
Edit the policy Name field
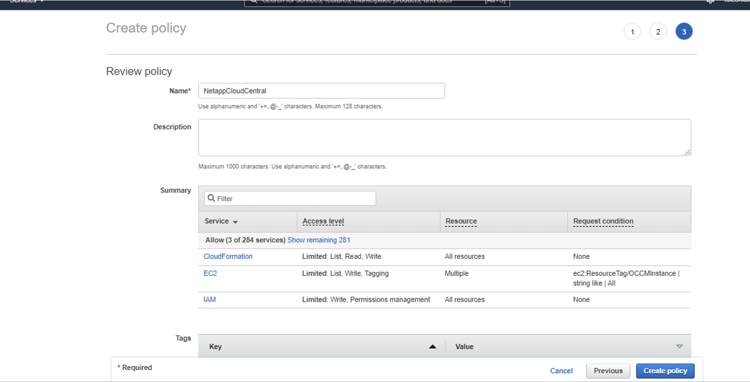321,91
